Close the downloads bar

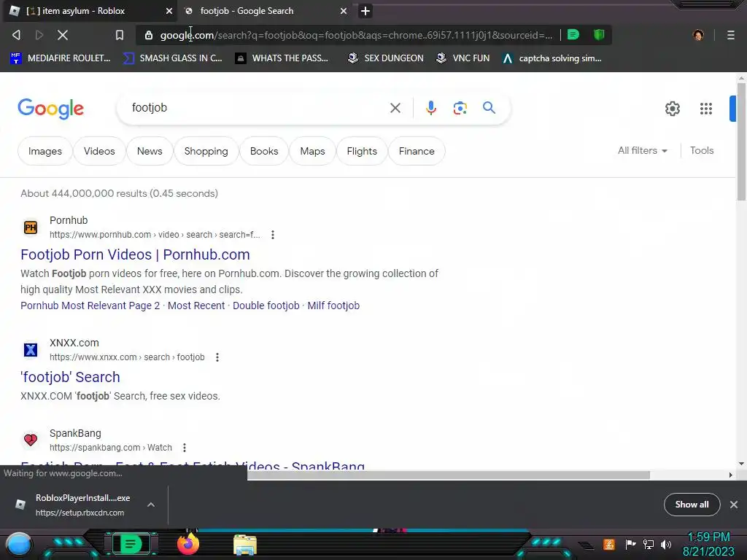point(734,505)
